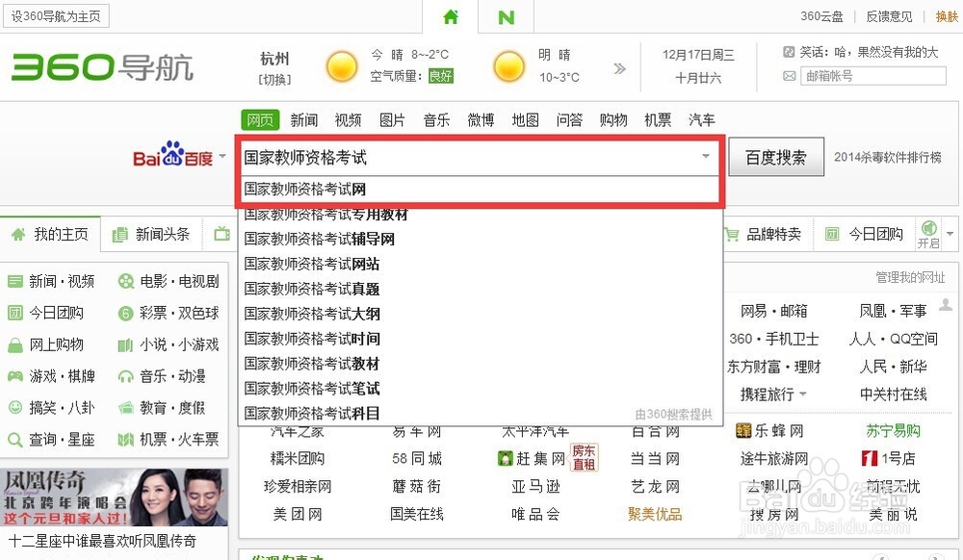Open the 中关村在线 link
The width and height of the screenshot is (963, 560).
click(894, 394)
